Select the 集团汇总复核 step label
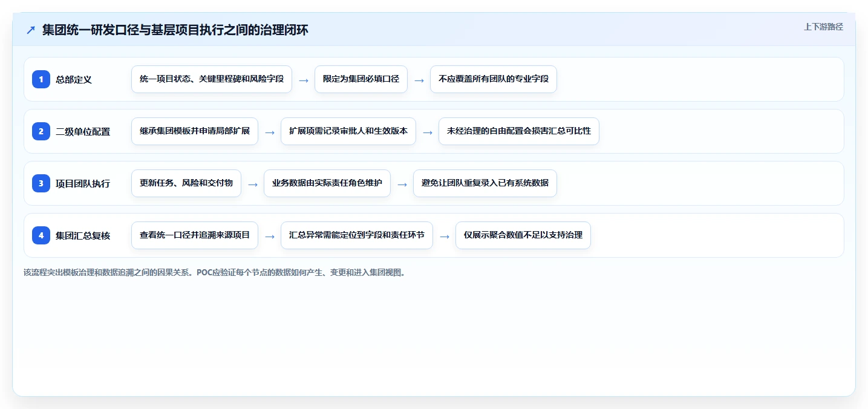 coord(83,235)
